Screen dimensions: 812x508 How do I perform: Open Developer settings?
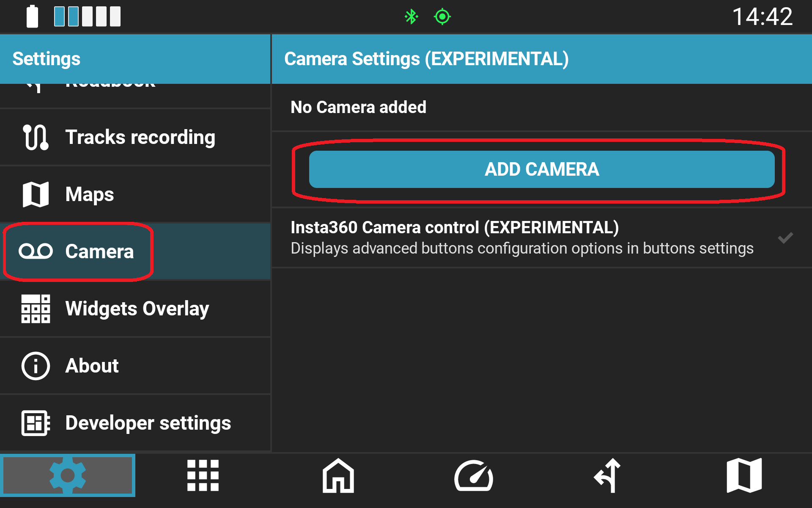pyautogui.click(x=135, y=423)
